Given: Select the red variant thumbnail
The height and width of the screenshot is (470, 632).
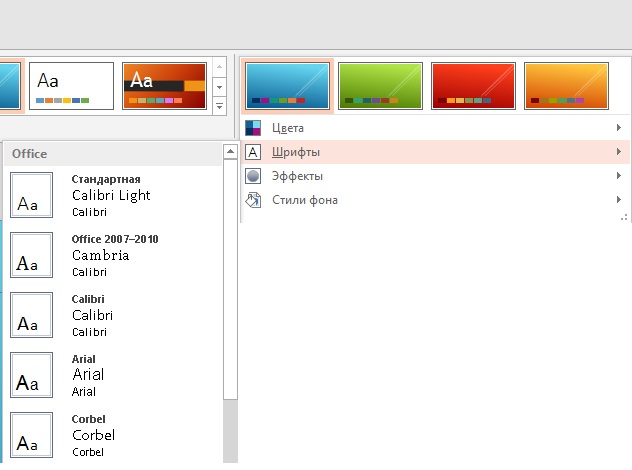Looking at the screenshot, I should (473, 86).
